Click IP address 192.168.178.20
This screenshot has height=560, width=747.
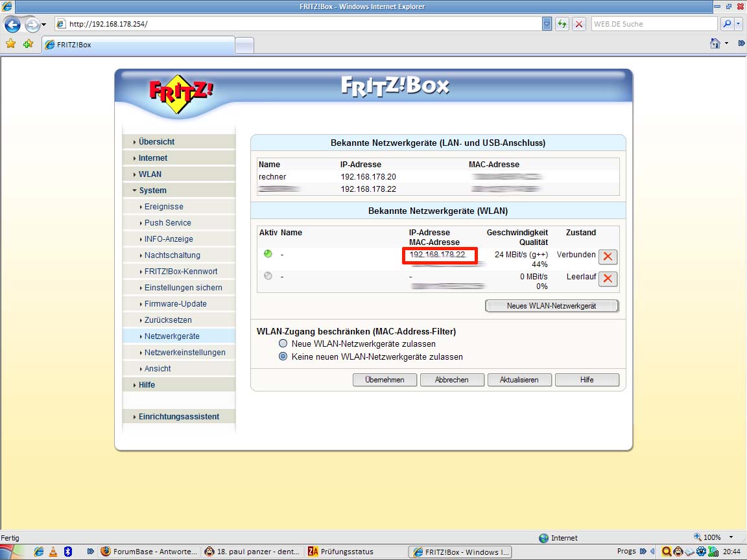(x=368, y=177)
